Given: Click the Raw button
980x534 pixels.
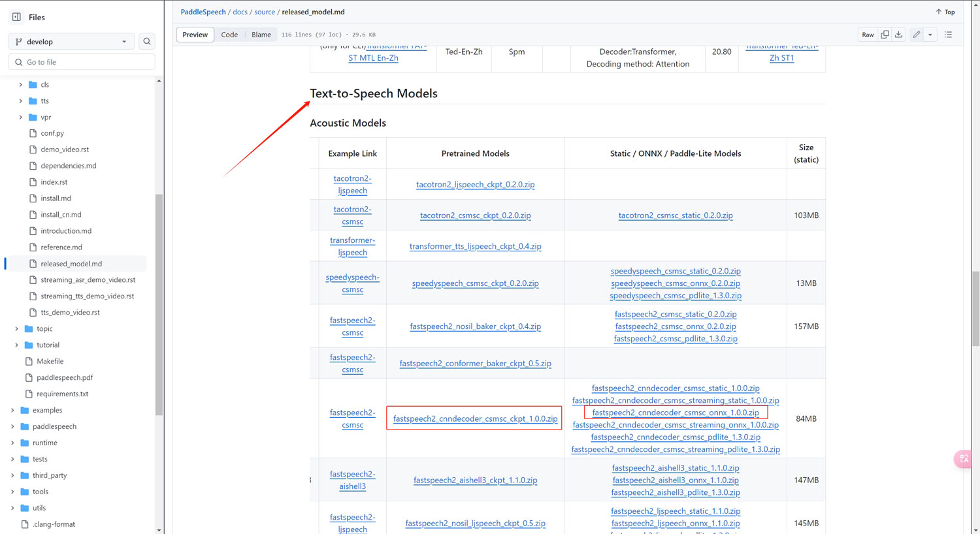Looking at the screenshot, I should click(x=868, y=35).
